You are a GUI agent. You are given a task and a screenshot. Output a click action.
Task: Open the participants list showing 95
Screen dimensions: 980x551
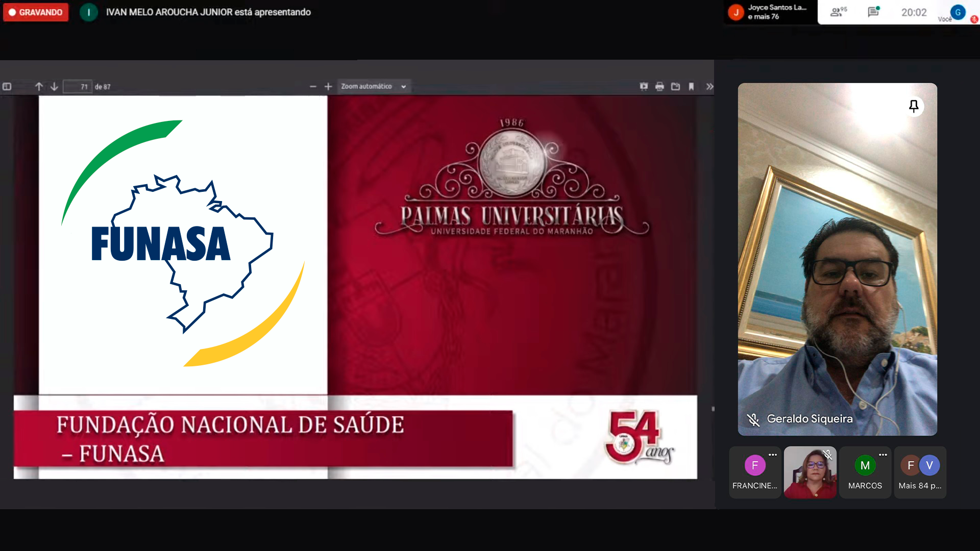838,12
